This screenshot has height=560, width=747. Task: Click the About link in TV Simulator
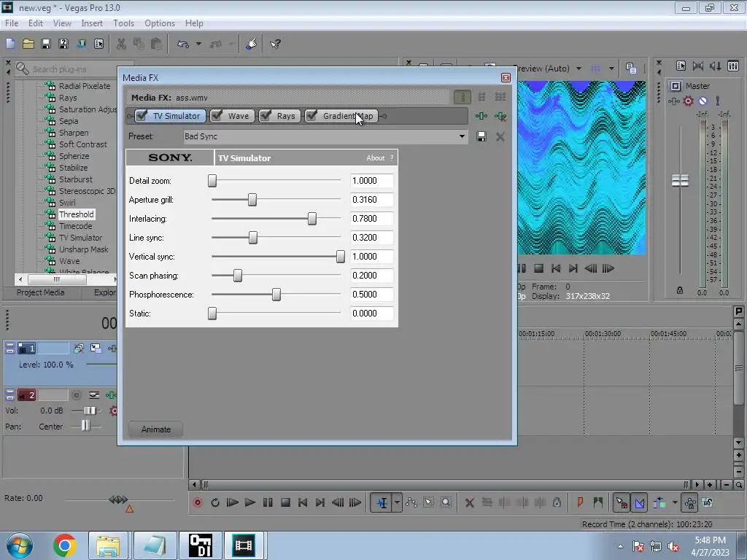pyautogui.click(x=376, y=158)
